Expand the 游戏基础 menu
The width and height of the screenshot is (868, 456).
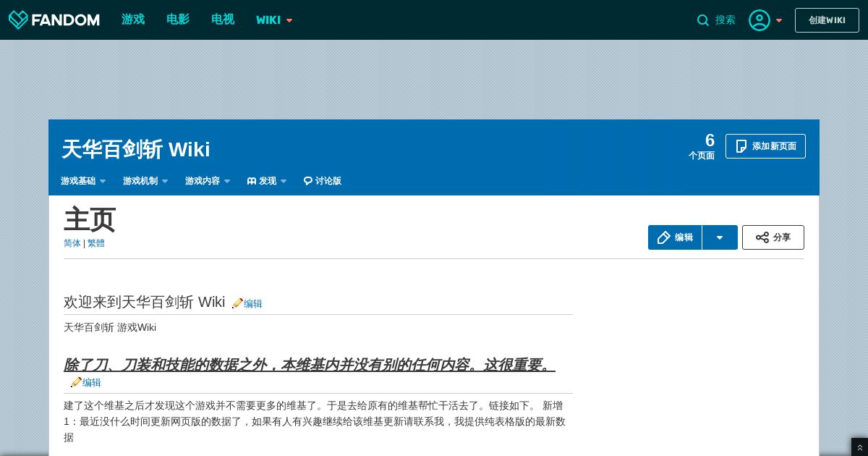83,181
